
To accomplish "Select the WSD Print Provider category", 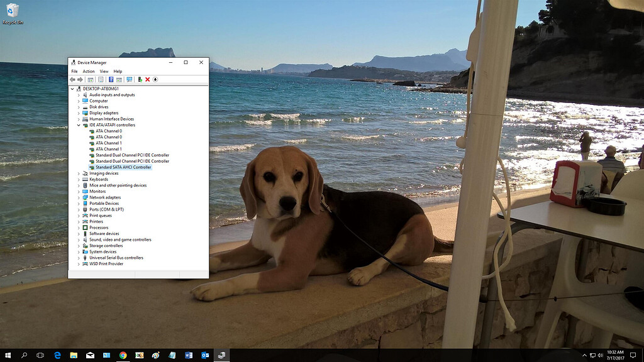I will [106, 264].
